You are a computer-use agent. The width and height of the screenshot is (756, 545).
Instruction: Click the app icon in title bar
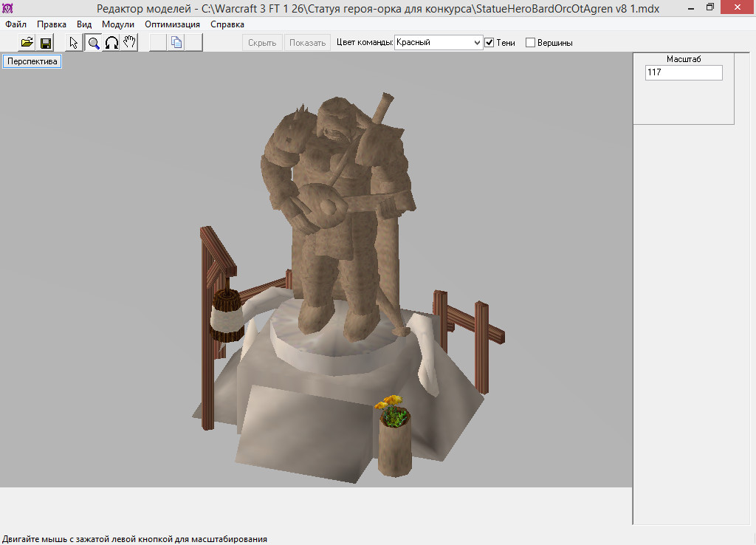click(7, 7)
